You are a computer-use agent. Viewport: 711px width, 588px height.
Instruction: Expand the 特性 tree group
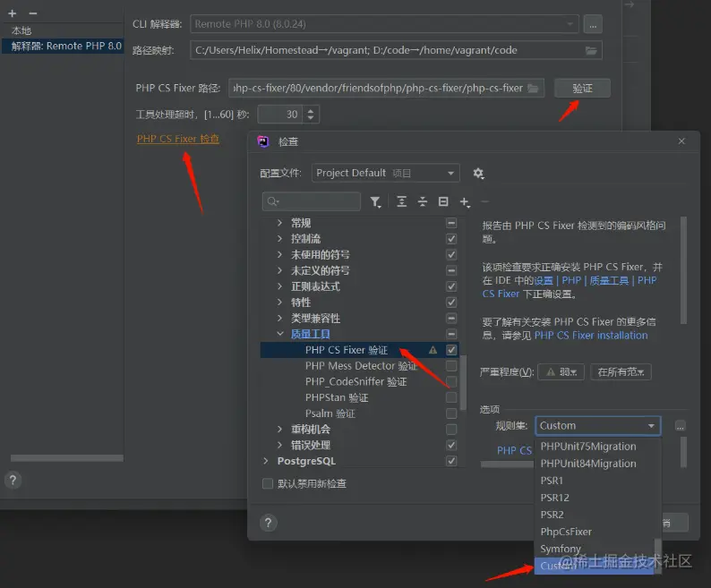pos(279,303)
